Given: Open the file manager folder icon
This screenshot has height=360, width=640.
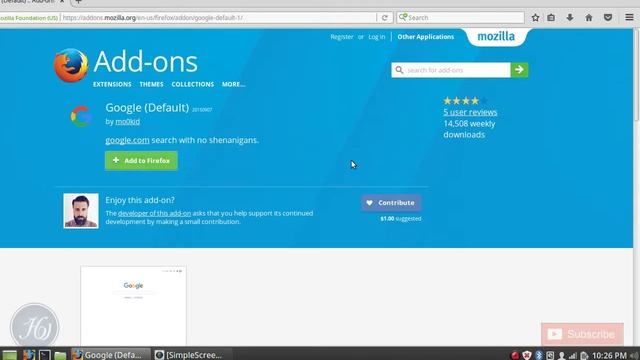Looking at the screenshot, I should click(x=60, y=355).
